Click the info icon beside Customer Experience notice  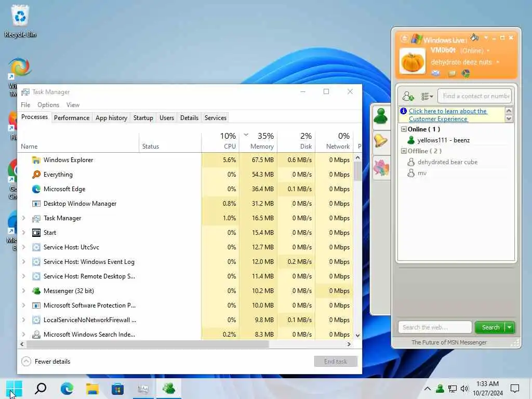pyautogui.click(x=403, y=111)
